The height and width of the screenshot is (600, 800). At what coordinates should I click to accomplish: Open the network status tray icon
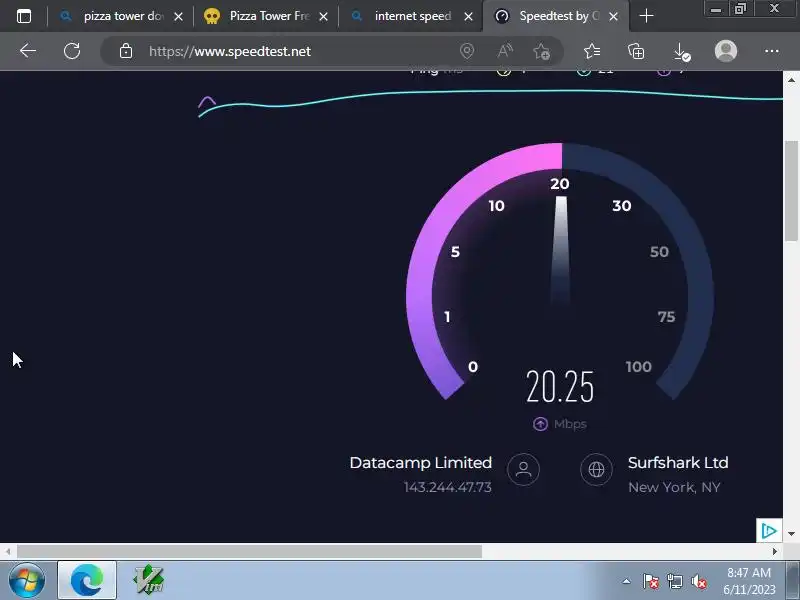pyautogui.click(x=674, y=581)
